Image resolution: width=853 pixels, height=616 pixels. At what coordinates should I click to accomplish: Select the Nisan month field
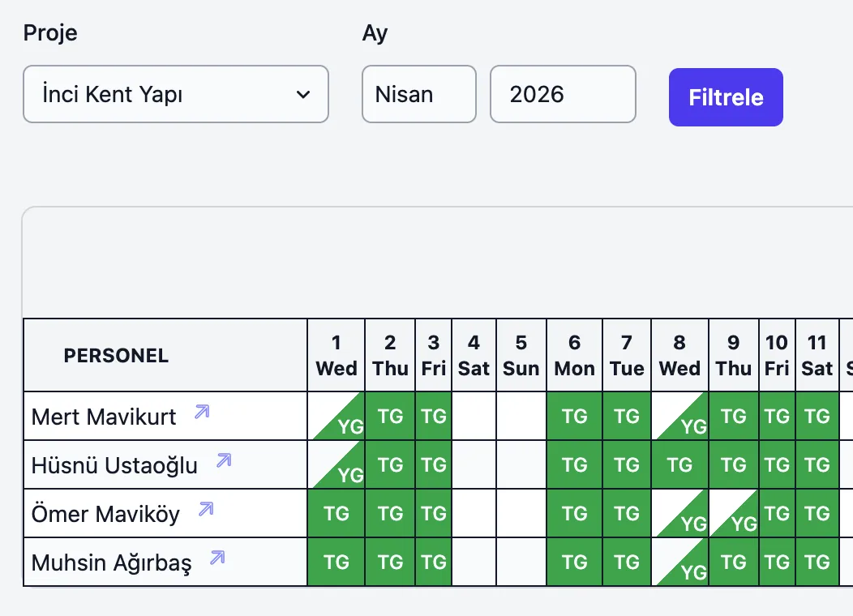(x=419, y=94)
